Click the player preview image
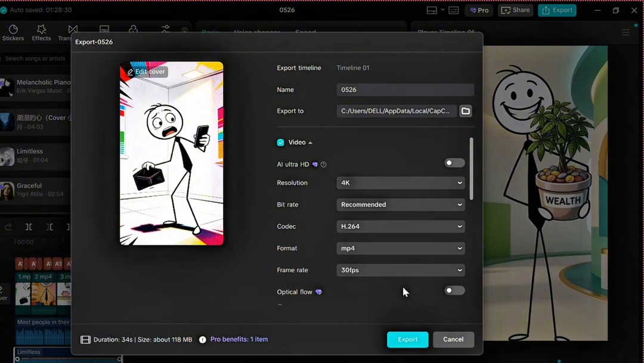 [x=546, y=193]
